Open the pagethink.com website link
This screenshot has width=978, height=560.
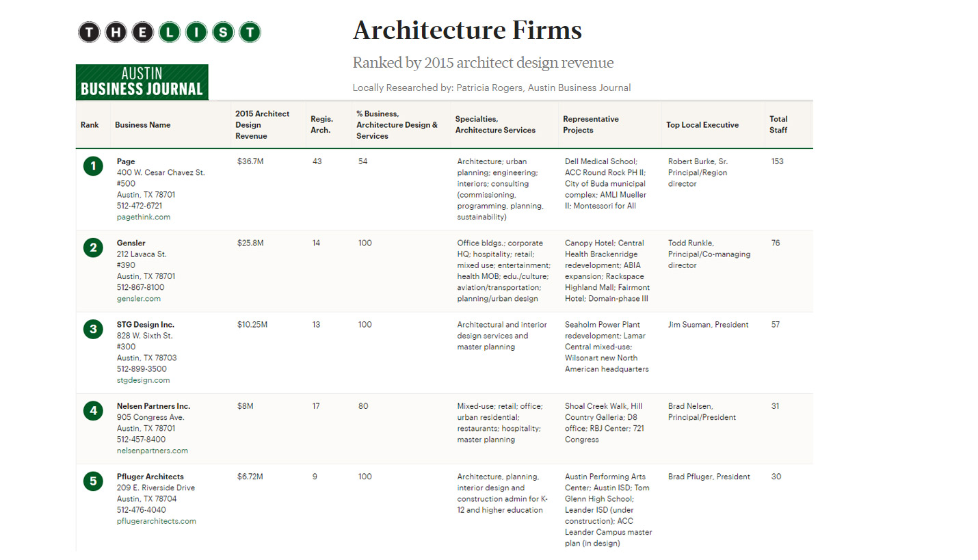click(x=144, y=217)
